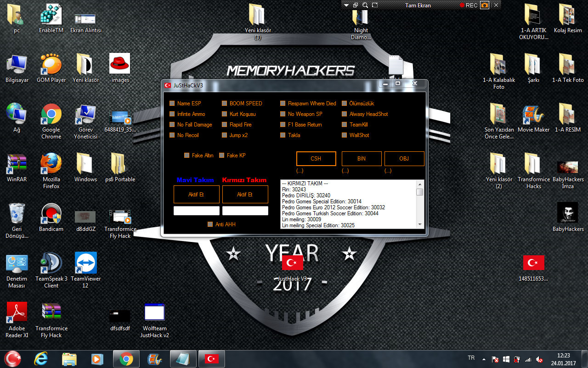Open the volume icon in system tray
The width and height of the screenshot is (588, 368).
pos(539,359)
